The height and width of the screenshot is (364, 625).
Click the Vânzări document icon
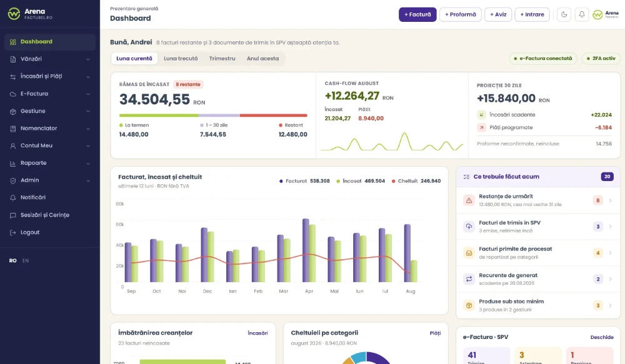click(12, 59)
